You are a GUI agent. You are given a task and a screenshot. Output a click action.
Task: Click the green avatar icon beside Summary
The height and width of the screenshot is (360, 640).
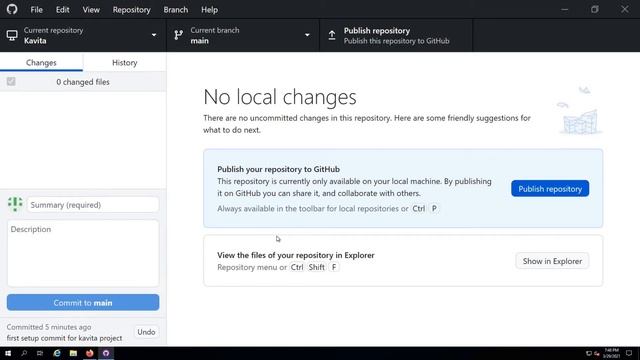pyautogui.click(x=15, y=204)
